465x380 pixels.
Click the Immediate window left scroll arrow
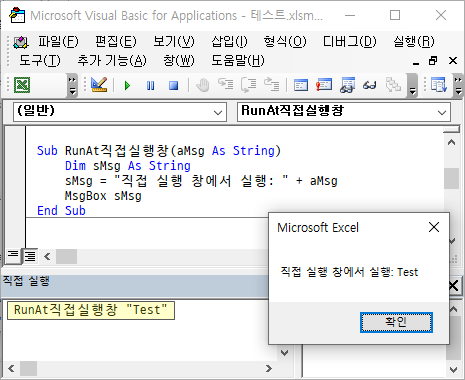click(11, 369)
